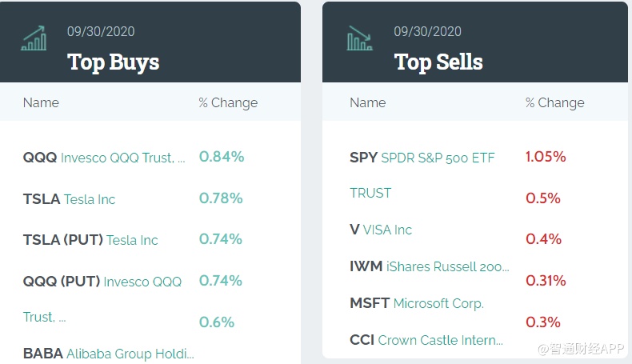Open TSLA Tesla Inc stock link
Screen dimensions: 632x364
coord(70,199)
